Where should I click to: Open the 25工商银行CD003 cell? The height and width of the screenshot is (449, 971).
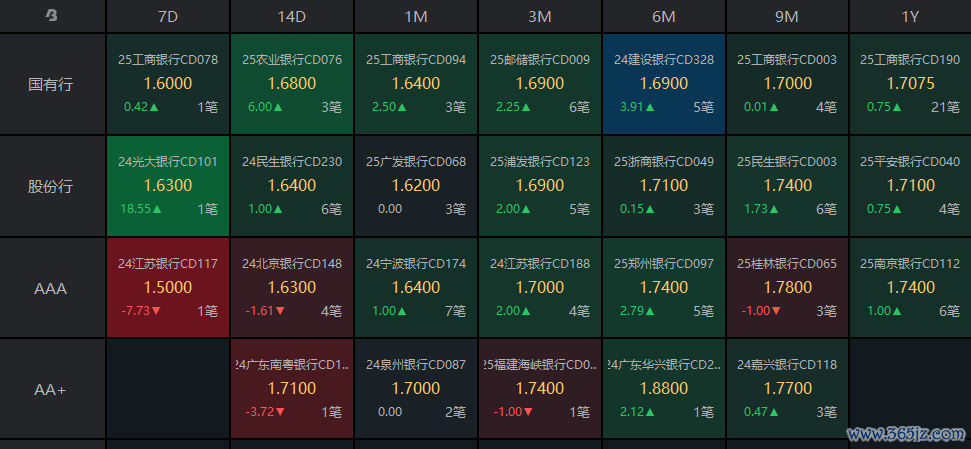[786, 84]
